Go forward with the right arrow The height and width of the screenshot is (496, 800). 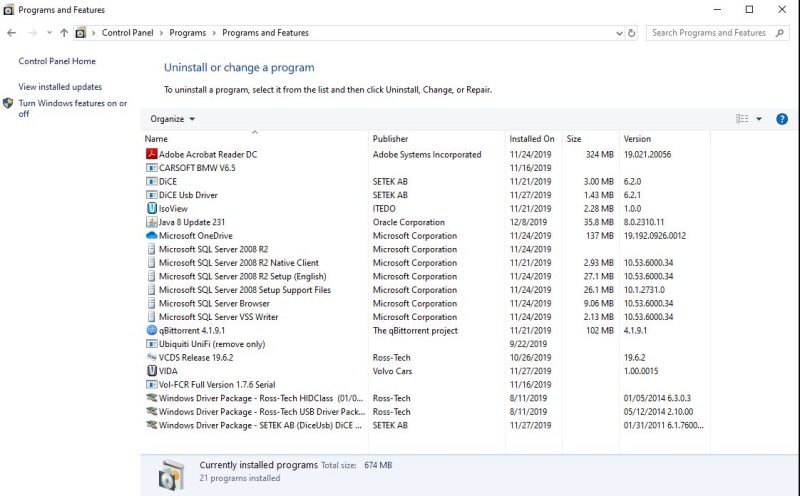pyautogui.click(x=32, y=33)
